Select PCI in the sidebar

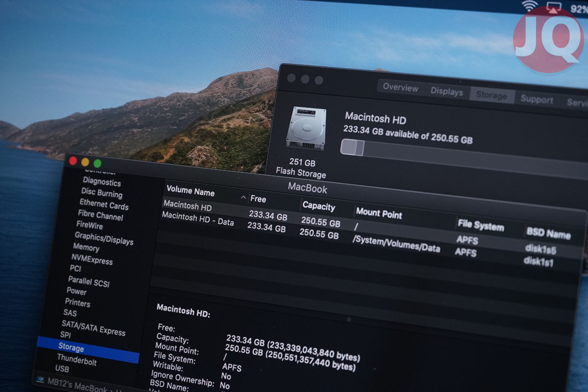[x=75, y=269]
